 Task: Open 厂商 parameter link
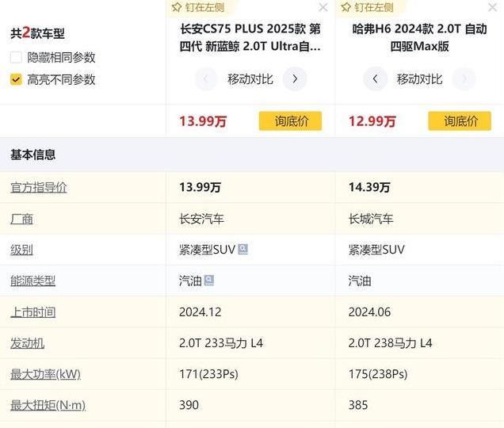[x=21, y=219]
